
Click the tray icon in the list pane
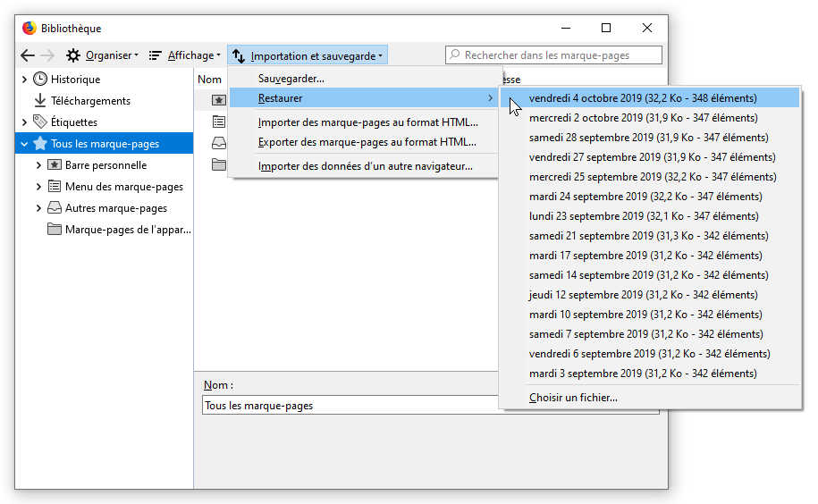coord(219,143)
